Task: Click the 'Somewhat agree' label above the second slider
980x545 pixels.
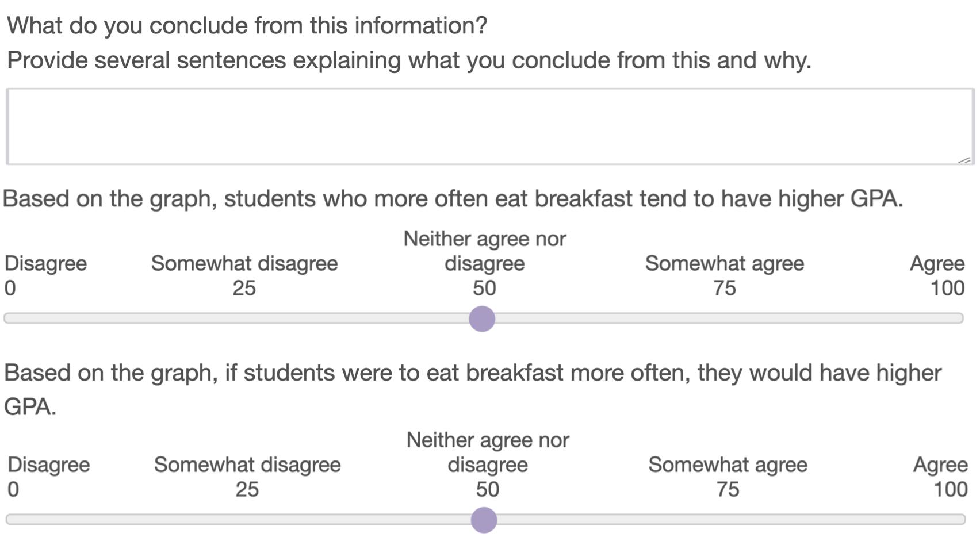Action: [728, 465]
